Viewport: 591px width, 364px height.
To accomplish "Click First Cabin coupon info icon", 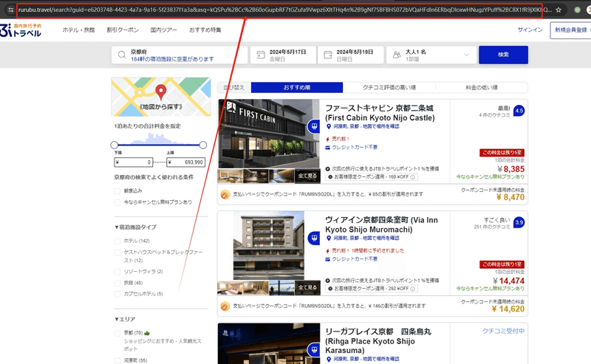I will tap(413, 177).
